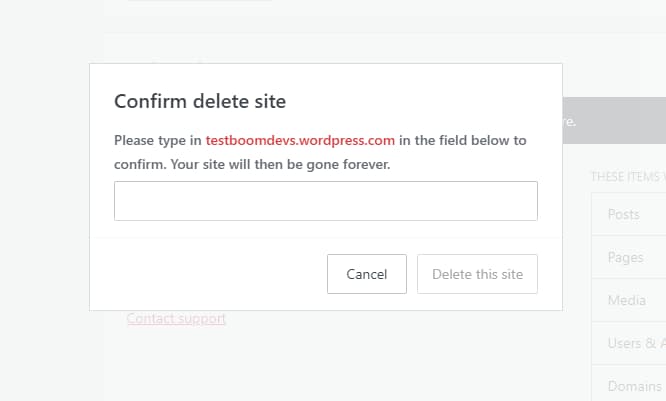Select the Media item in background list
Image resolution: width=666 pixels, height=401 pixels.
tap(629, 300)
